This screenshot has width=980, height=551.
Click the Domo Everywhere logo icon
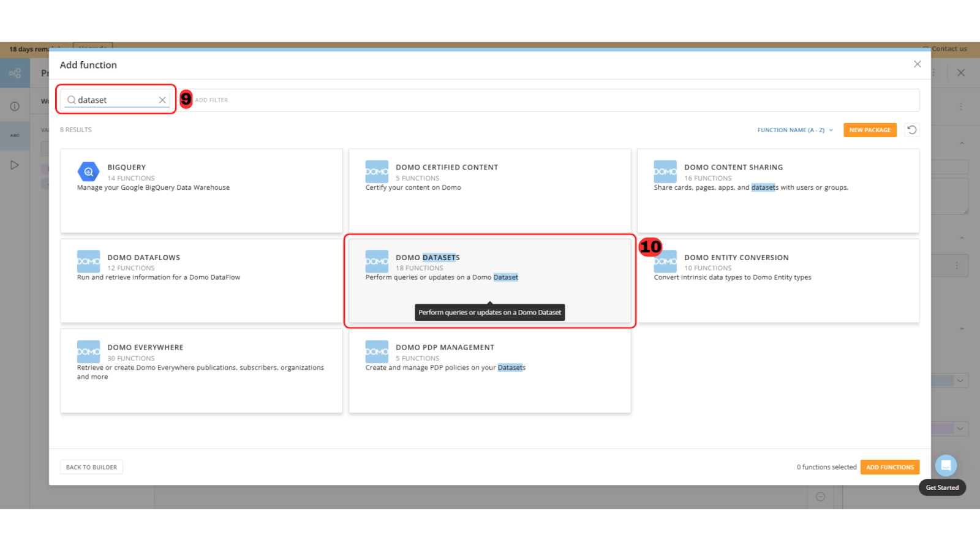(x=88, y=351)
